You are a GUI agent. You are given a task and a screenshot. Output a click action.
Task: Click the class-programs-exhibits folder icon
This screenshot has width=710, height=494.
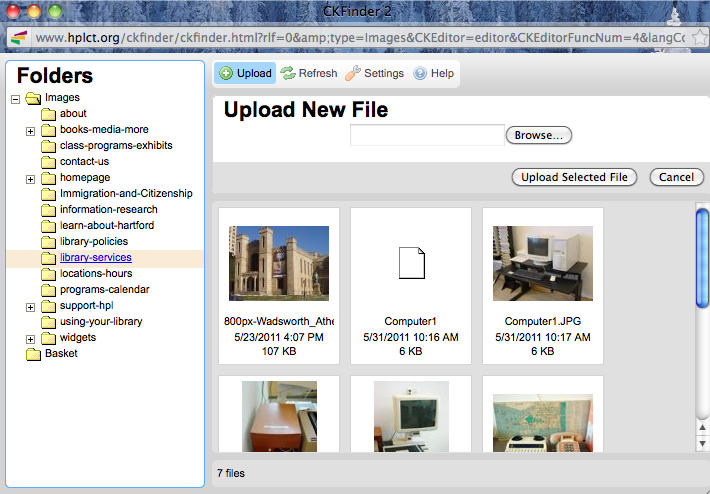tap(48, 146)
